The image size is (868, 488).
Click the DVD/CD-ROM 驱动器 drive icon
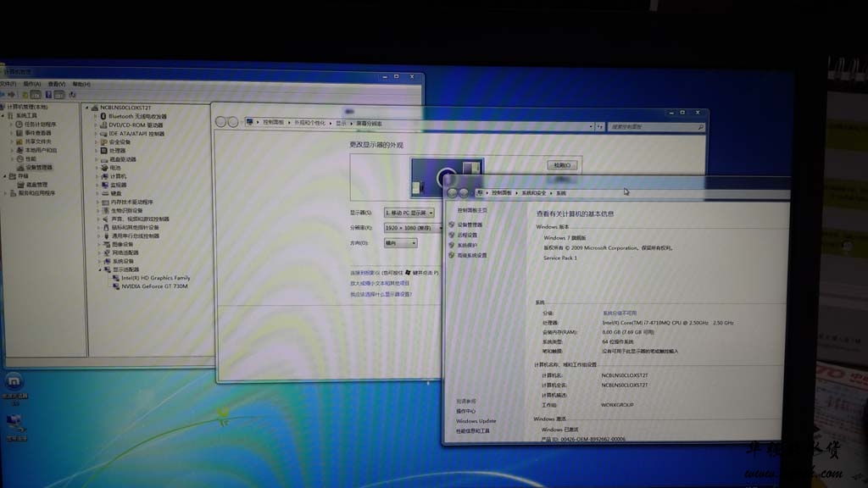point(103,125)
